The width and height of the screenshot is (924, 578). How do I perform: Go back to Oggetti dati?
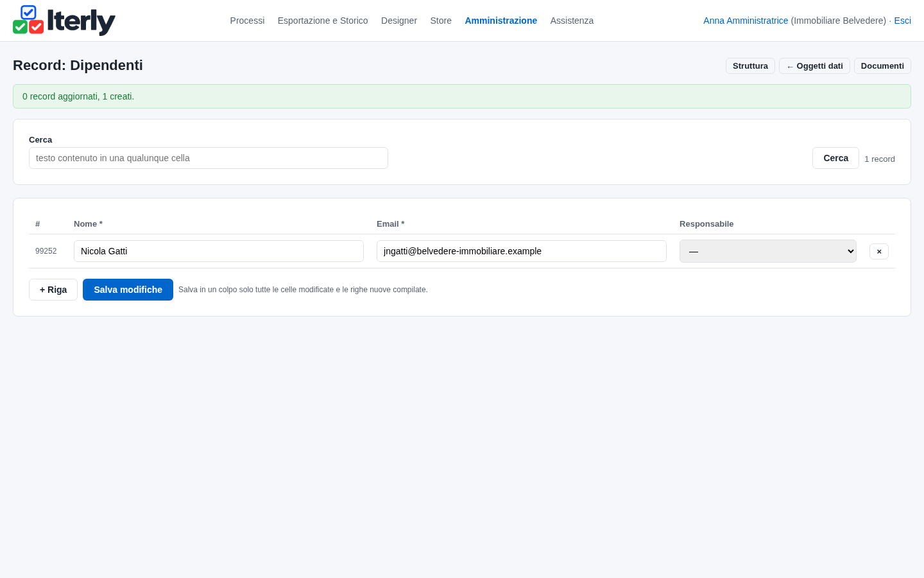[814, 66]
